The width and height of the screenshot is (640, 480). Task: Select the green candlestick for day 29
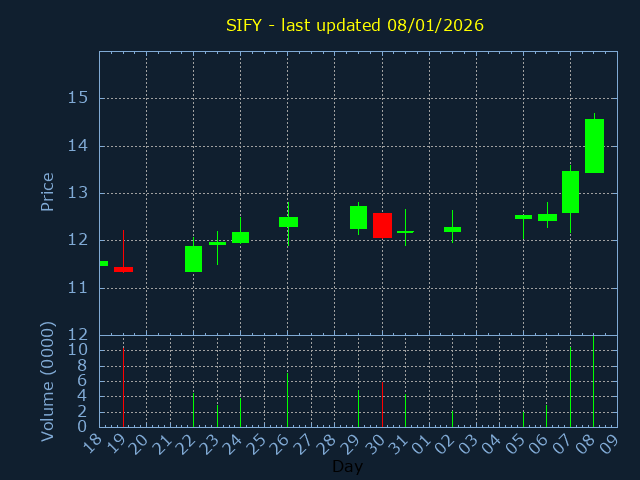coord(358,218)
